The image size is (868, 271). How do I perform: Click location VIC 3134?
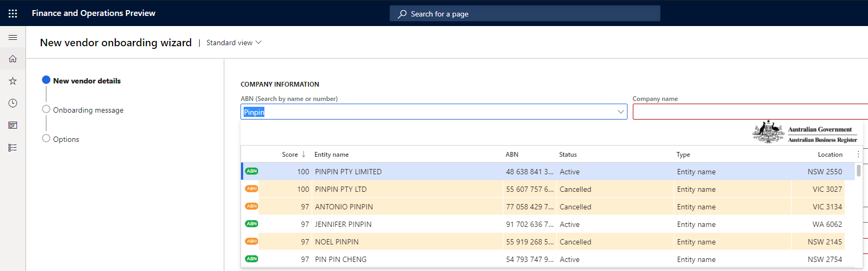(827, 207)
